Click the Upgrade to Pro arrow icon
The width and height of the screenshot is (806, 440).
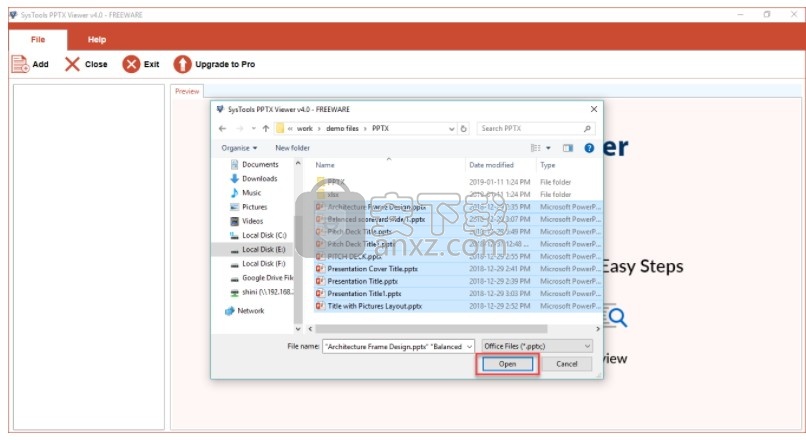182,64
